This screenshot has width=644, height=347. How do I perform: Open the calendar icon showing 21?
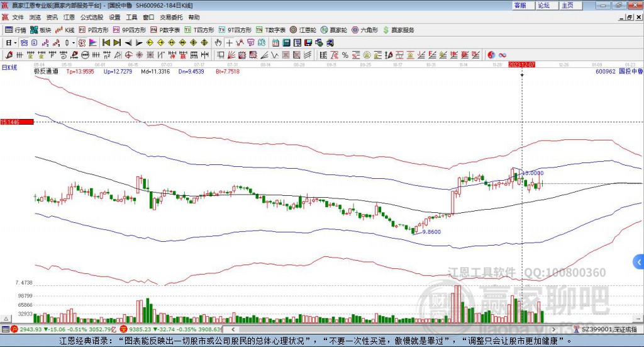[x=275, y=43]
